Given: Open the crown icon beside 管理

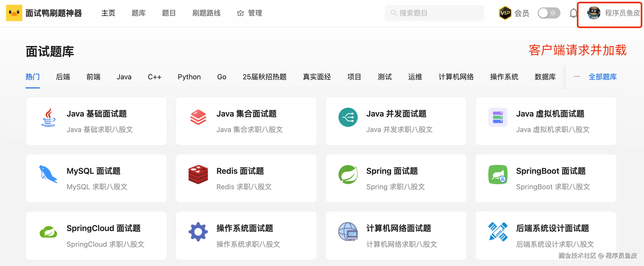Looking at the screenshot, I should [240, 13].
